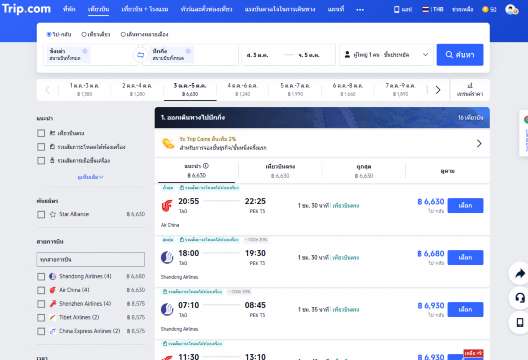This screenshot has width=528, height=360.
Task: Open the Trip Coins promo banner chevron
Action: 479,143
